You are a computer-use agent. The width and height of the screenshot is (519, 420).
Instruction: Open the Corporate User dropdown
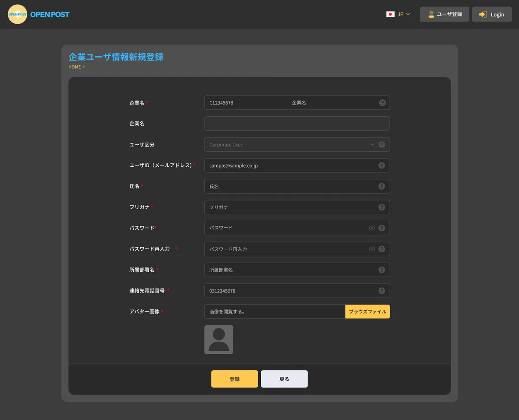point(297,145)
